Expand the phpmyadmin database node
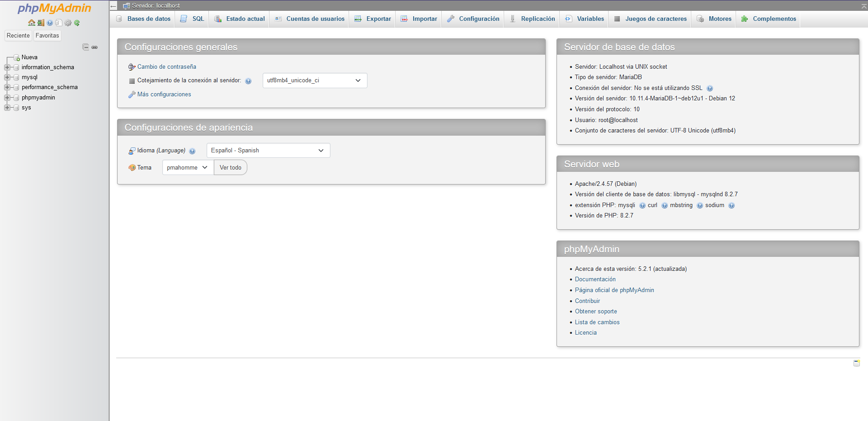868x421 pixels. 7,98
